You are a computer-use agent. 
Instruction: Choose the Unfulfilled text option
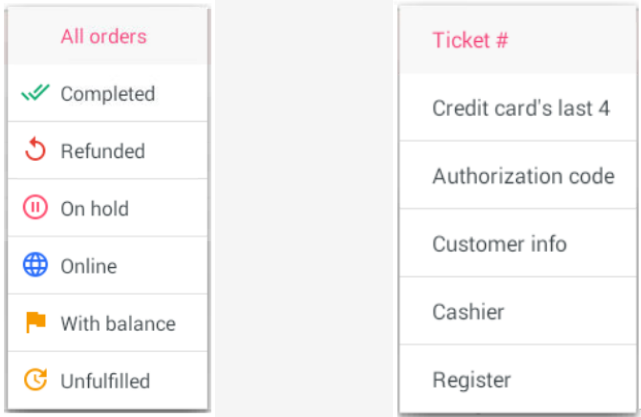coord(105,380)
